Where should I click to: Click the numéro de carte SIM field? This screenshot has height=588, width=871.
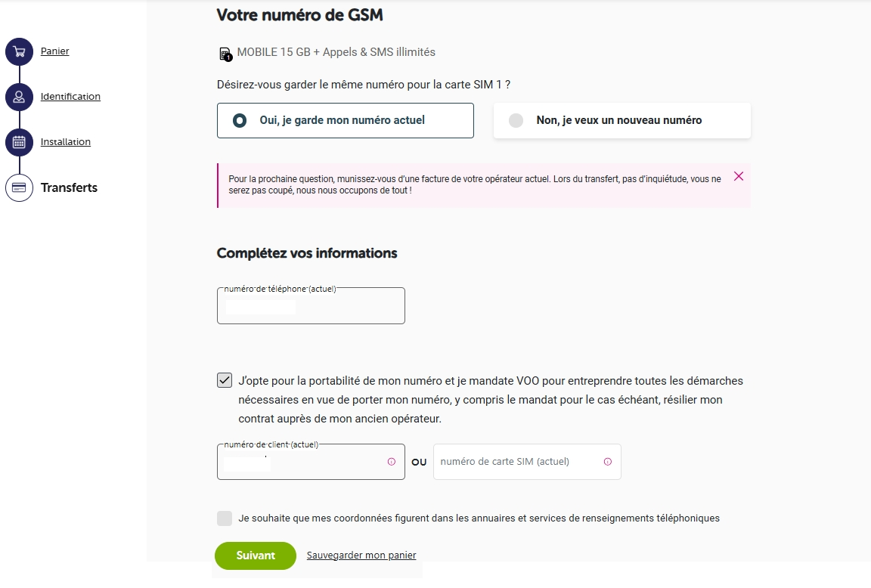[522, 462]
